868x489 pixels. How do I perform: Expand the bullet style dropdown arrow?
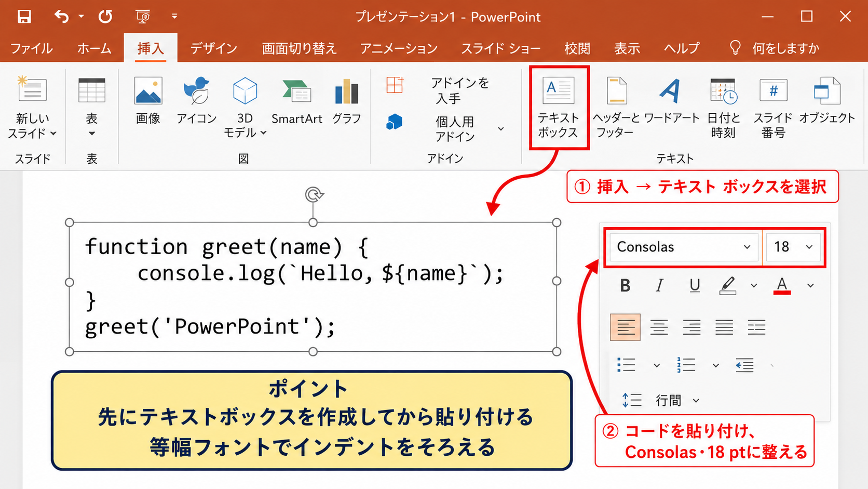[657, 365]
